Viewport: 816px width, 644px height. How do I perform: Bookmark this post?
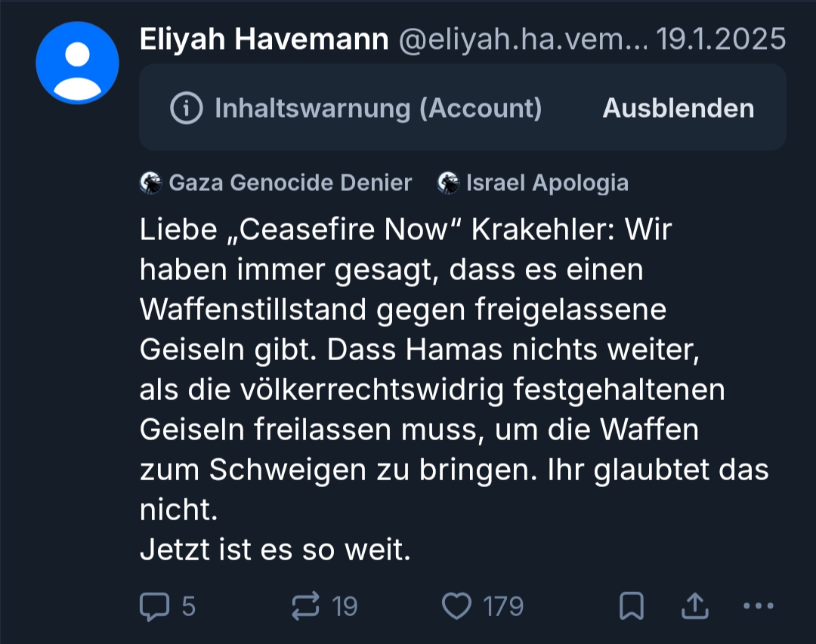pos(632,606)
